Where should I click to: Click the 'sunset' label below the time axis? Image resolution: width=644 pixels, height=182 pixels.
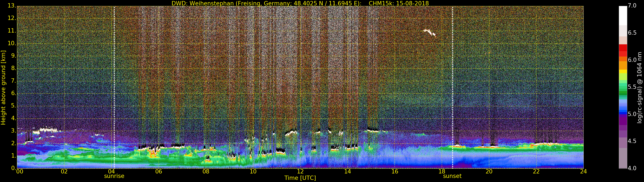coord(452,176)
